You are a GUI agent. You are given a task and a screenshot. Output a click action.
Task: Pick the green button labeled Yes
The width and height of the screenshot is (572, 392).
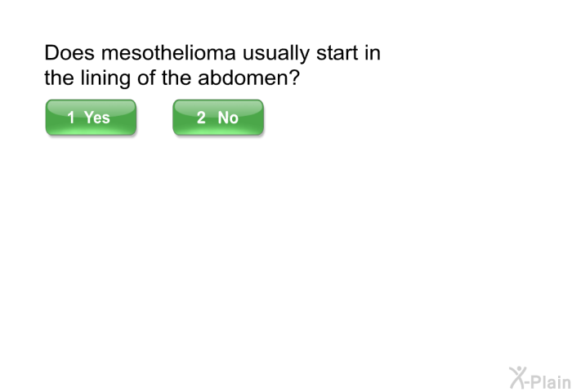[x=91, y=118]
